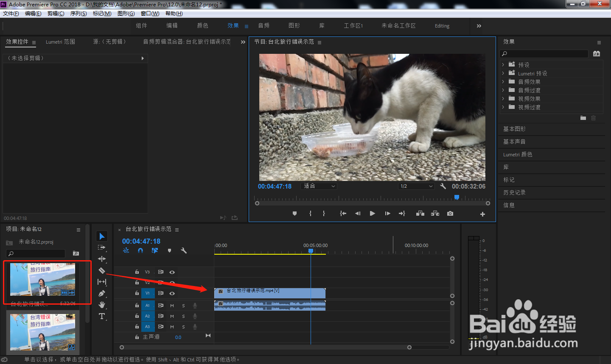Open timeline display settings wrench

tap(184, 250)
